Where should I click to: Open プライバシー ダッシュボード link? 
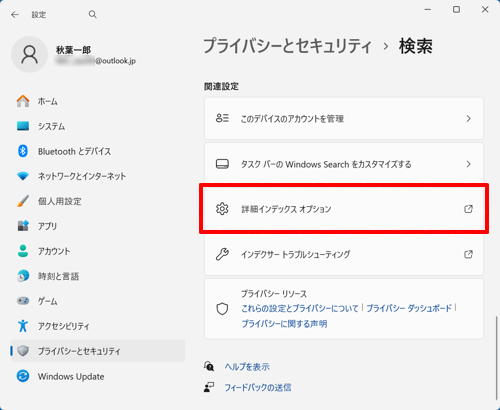[x=409, y=308]
